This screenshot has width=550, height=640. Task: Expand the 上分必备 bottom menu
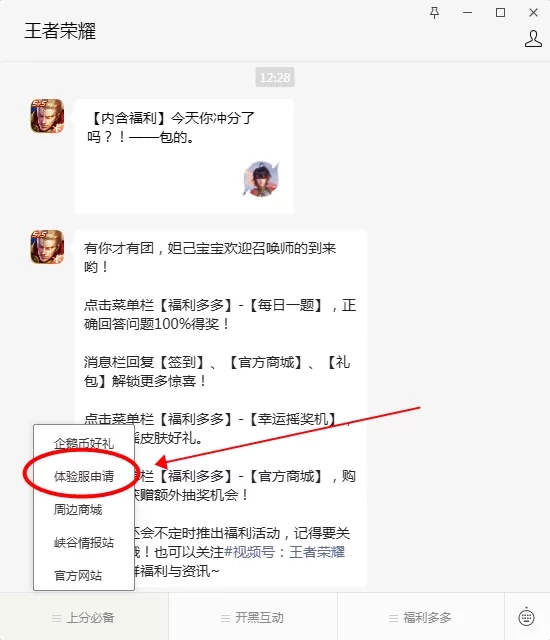click(84, 618)
